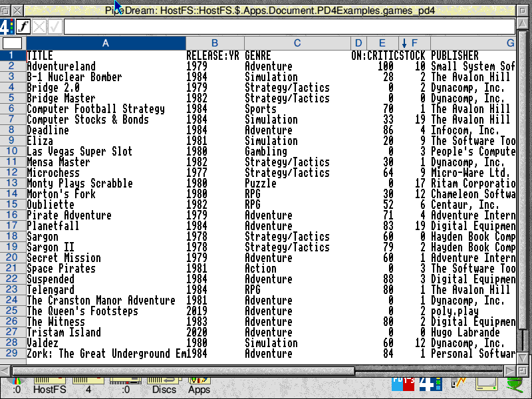Select column C header

[x=297, y=43]
